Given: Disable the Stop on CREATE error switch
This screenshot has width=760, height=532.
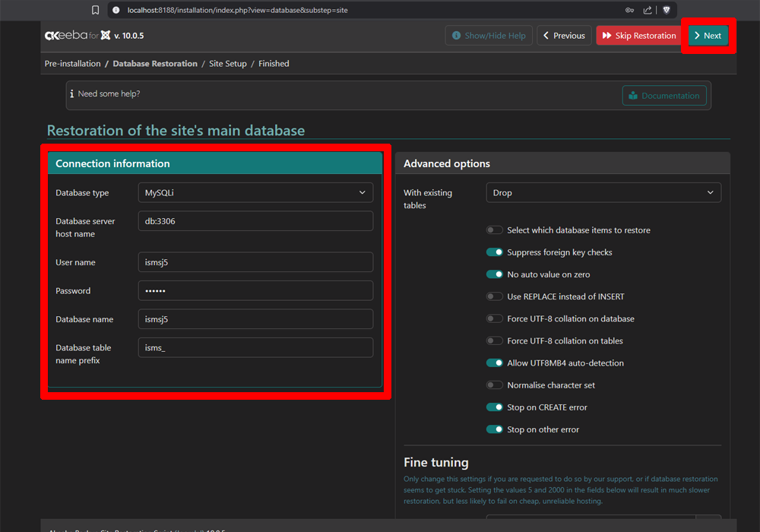Looking at the screenshot, I should (x=495, y=407).
